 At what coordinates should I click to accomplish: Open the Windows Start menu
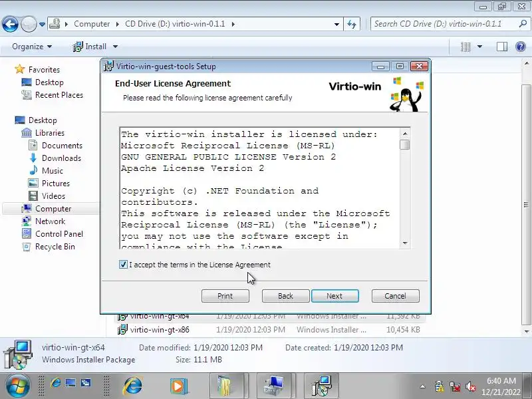tap(17, 386)
